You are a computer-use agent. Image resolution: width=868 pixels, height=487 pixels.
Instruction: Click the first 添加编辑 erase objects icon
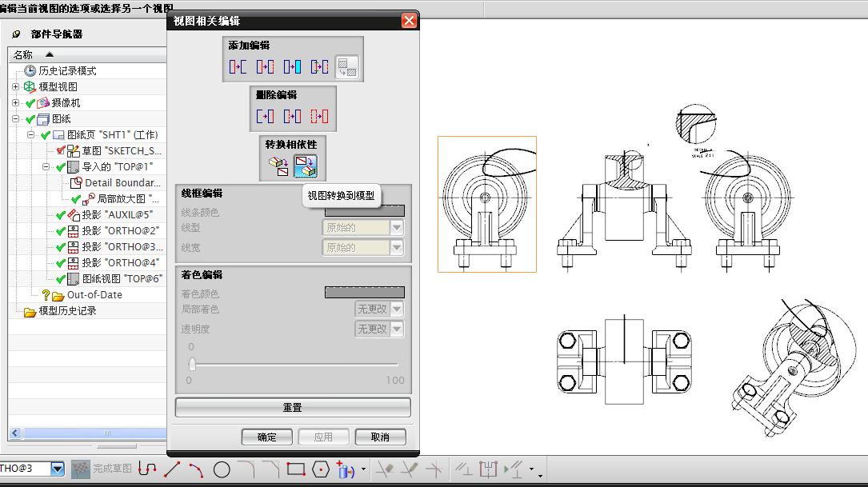(238, 67)
